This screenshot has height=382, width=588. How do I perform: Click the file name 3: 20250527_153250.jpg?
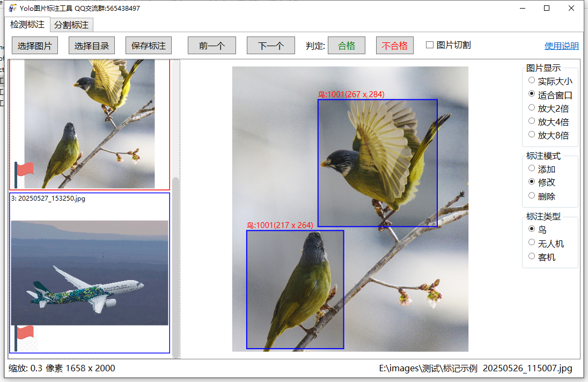pos(48,199)
